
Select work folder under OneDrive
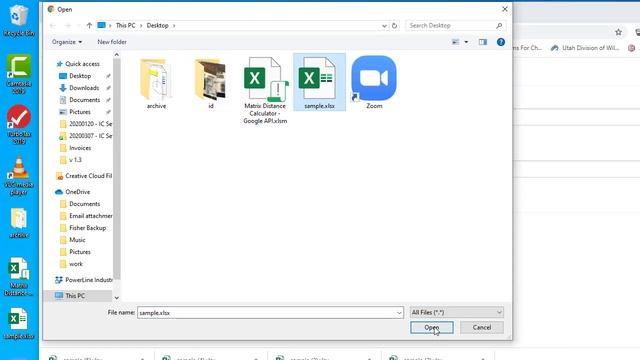pyautogui.click(x=76, y=264)
